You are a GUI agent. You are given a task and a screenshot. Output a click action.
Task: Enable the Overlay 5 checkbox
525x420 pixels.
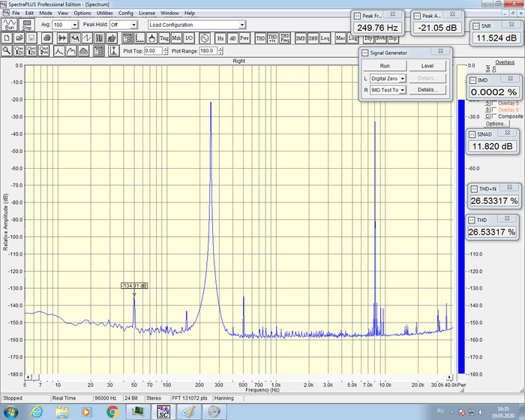pos(493,103)
